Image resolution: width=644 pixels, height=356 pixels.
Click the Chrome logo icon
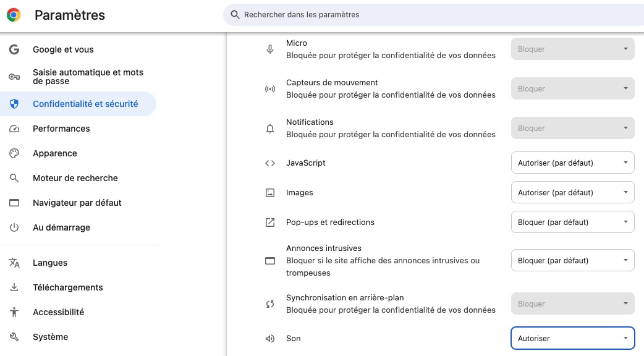coord(14,15)
